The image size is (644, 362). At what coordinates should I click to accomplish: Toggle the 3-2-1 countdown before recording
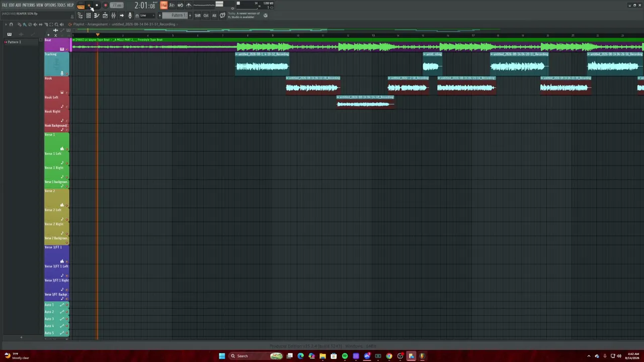(172, 5)
